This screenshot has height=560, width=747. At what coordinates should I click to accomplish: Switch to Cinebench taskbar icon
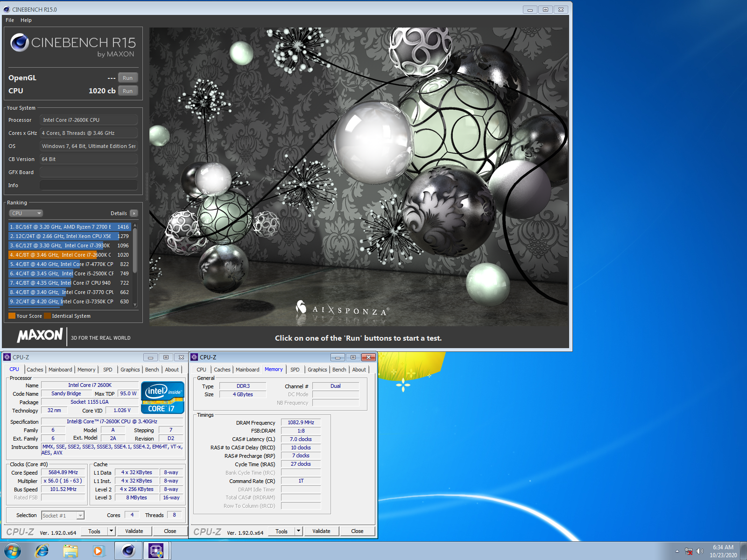(128, 551)
